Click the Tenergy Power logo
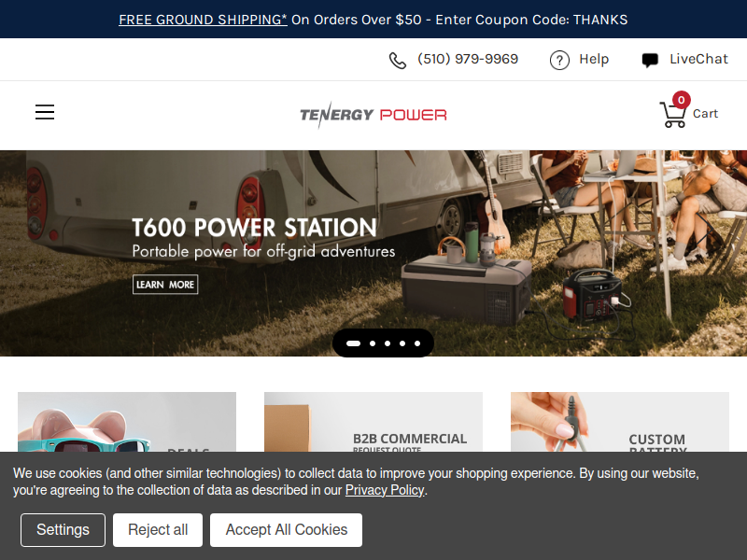The width and height of the screenshot is (747, 560). point(373,115)
